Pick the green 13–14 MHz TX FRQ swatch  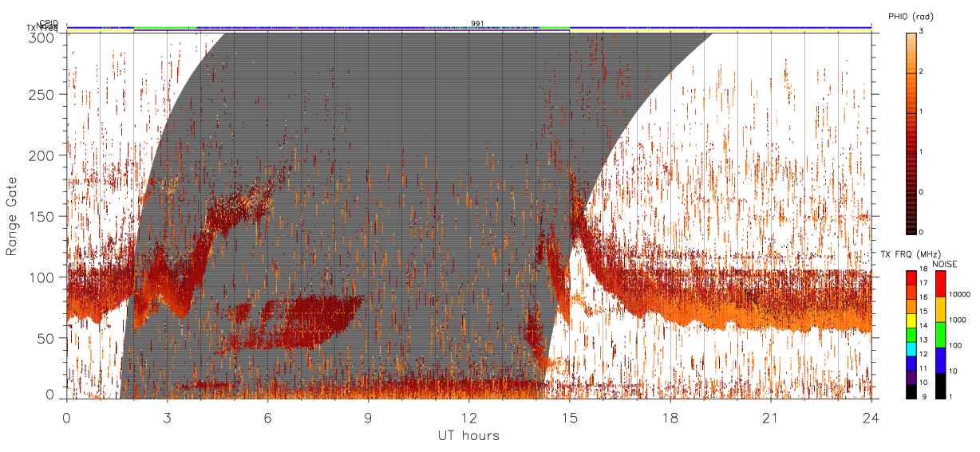pyautogui.click(x=911, y=333)
